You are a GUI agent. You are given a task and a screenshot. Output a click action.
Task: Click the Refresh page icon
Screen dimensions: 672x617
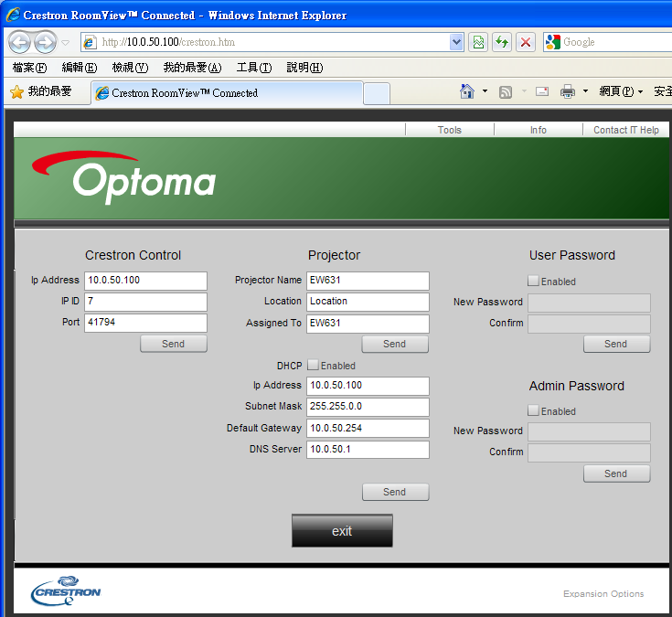[x=502, y=42]
